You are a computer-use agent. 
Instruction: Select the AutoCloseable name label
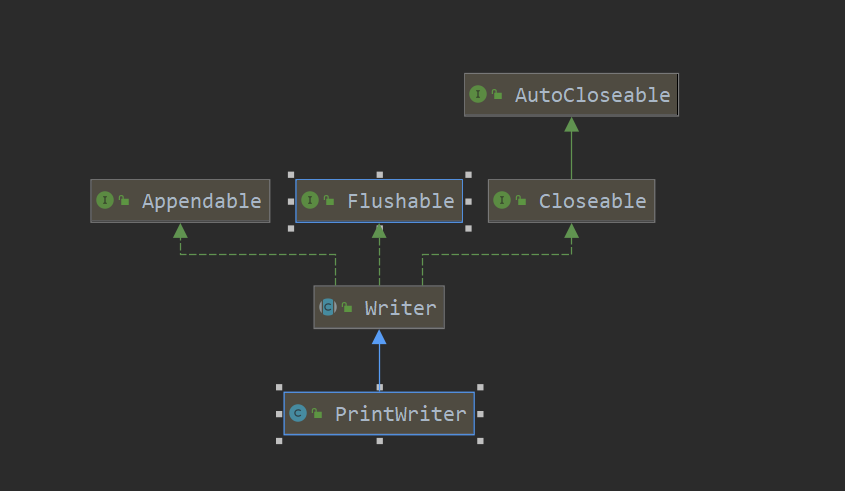(x=592, y=95)
